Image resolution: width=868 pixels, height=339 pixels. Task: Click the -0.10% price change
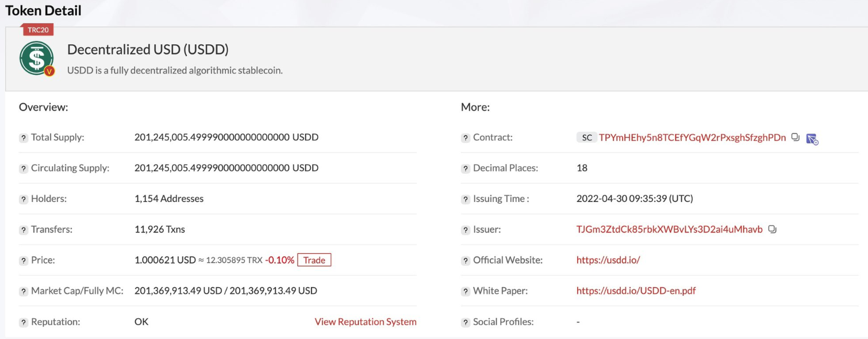(280, 260)
